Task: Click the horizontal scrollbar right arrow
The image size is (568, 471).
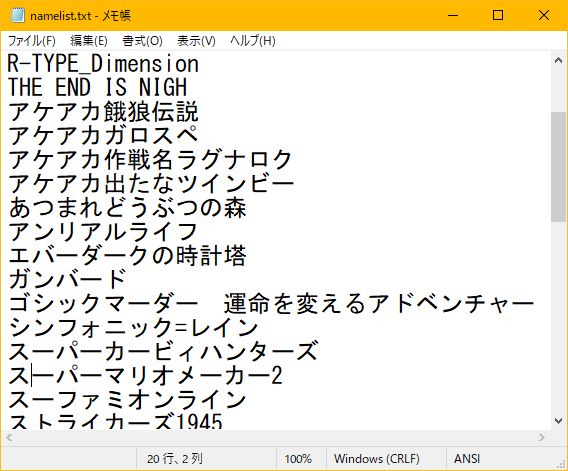Action: (x=542, y=438)
